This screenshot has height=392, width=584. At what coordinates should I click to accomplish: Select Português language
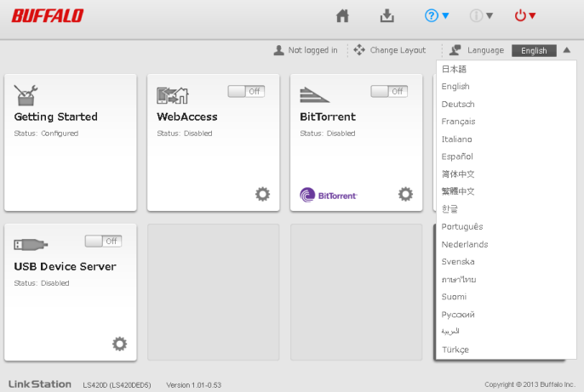(x=506, y=226)
